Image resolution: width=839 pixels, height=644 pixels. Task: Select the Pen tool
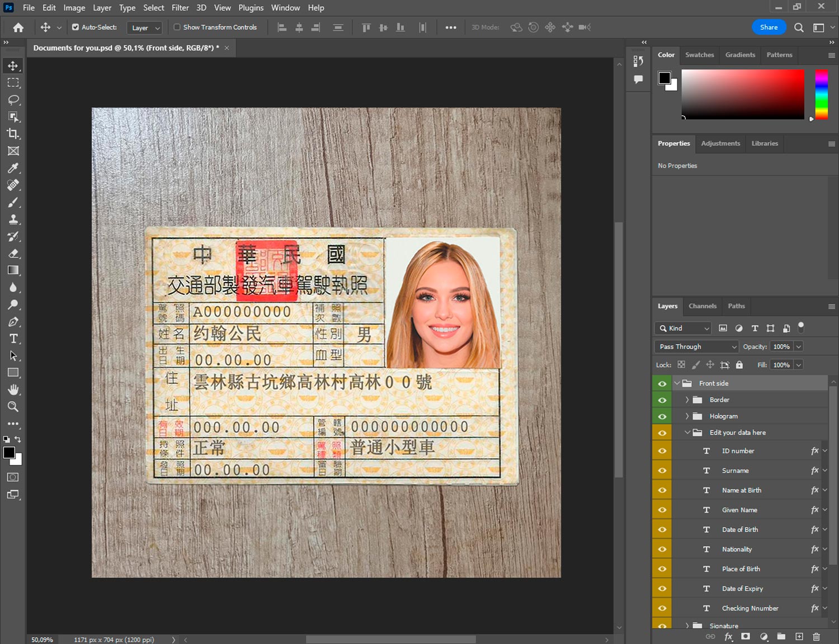13,322
